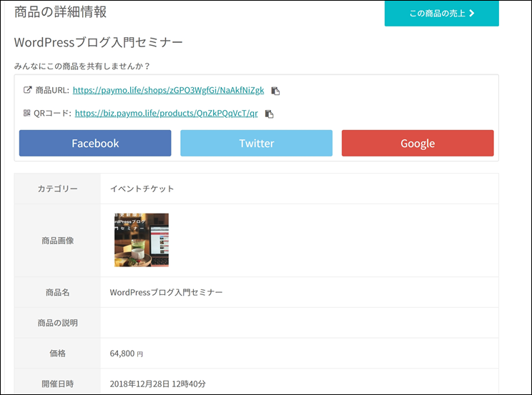This screenshot has width=532, height=395.
Task: Click the WordPressブログ入門セミナー page title
Action: pyautogui.click(x=99, y=42)
